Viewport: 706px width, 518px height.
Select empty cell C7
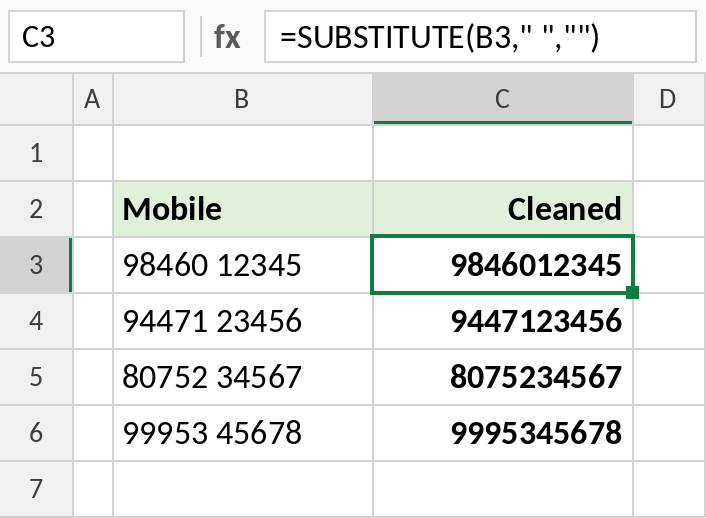coord(503,489)
